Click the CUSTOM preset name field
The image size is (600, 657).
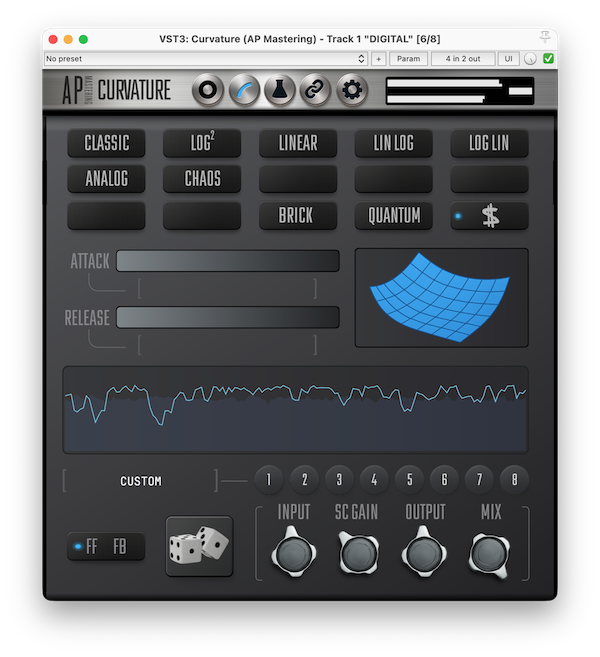[x=141, y=481]
